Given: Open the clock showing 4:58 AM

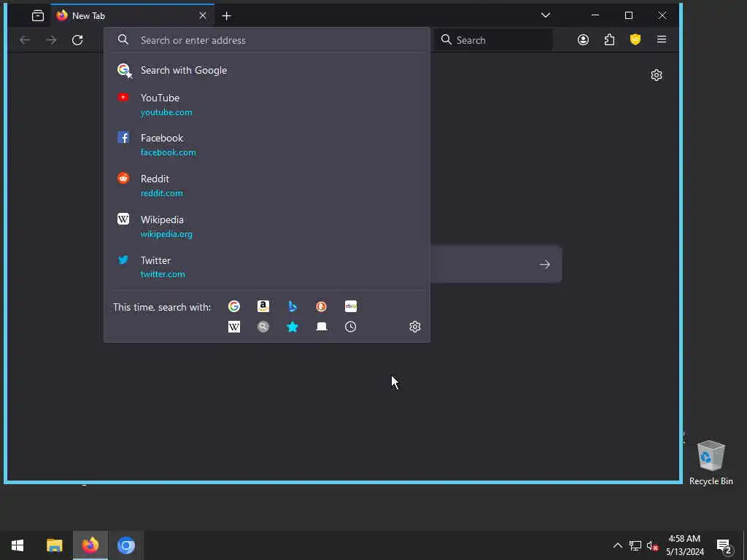Looking at the screenshot, I should tap(684, 545).
